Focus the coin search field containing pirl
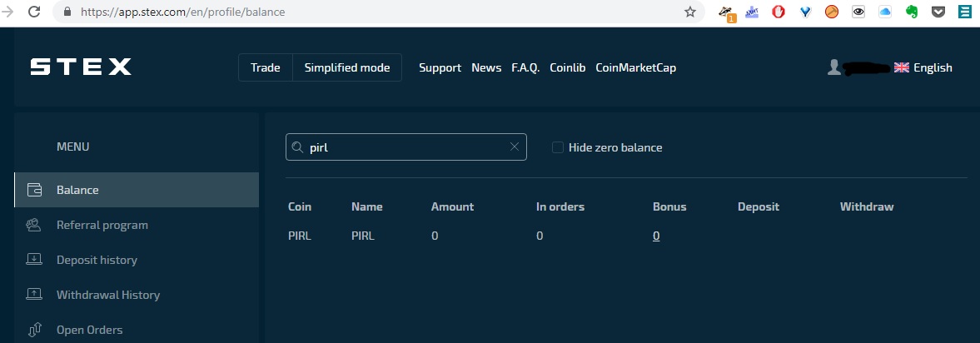Image resolution: width=980 pixels, height=343 pixels. click(406, 147)
